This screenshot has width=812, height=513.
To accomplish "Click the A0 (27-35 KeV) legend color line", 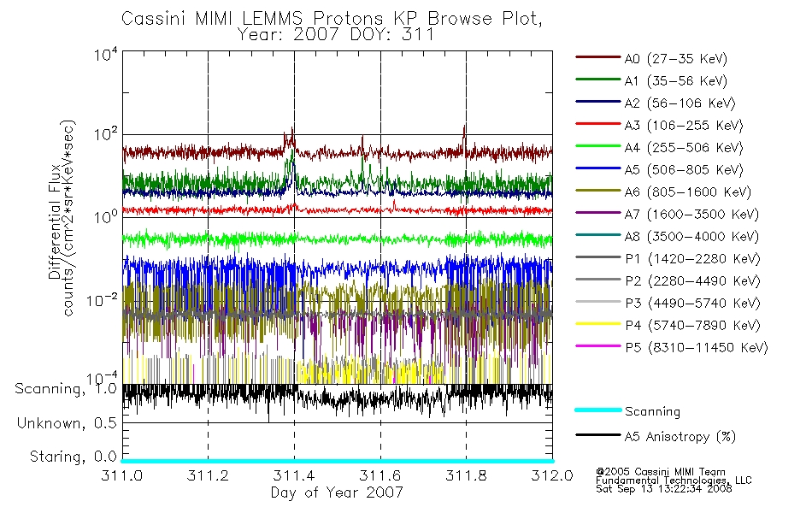I will coord(598,57).
